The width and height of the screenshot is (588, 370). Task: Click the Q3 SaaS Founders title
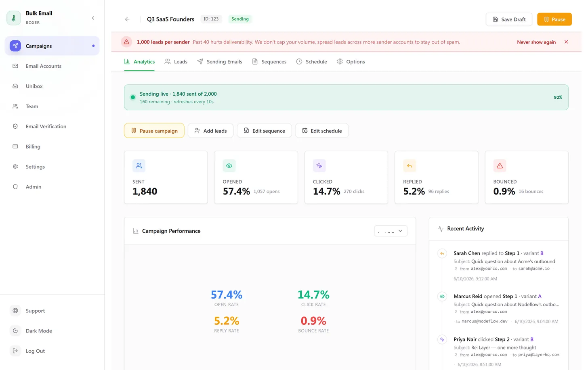[170, 19]
